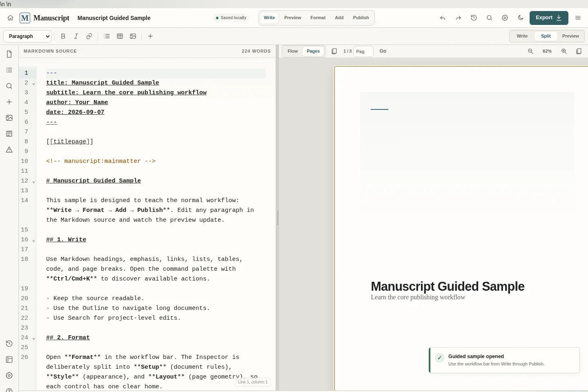
Task: Redo the last undone edit
Action: [458, 18]
